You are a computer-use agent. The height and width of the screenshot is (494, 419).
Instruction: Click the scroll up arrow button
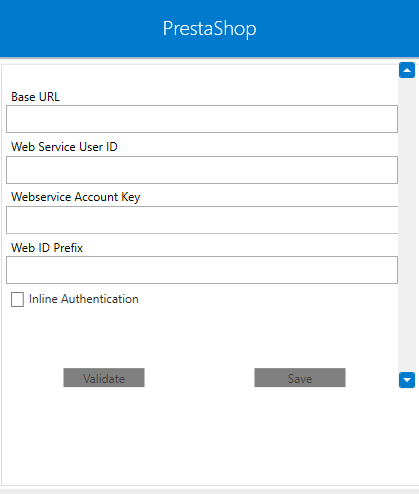[407, 70]
